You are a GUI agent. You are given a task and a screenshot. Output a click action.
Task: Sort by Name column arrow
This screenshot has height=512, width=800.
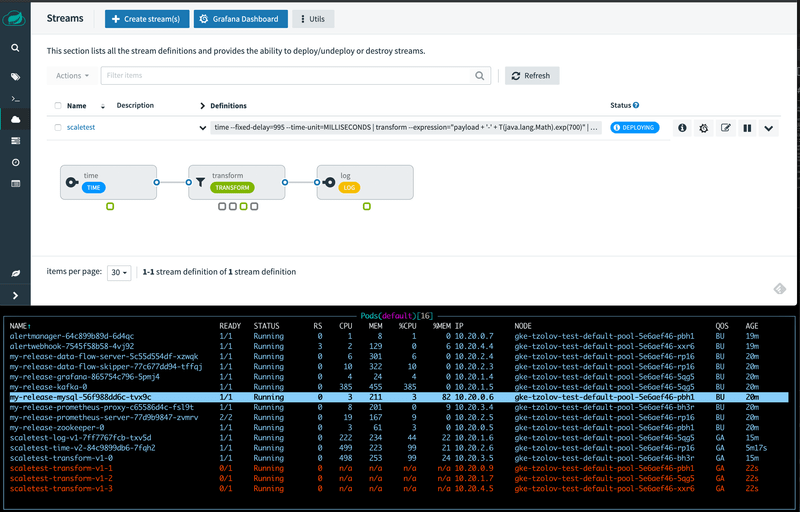pyautogui.click(x=103, y=106)
